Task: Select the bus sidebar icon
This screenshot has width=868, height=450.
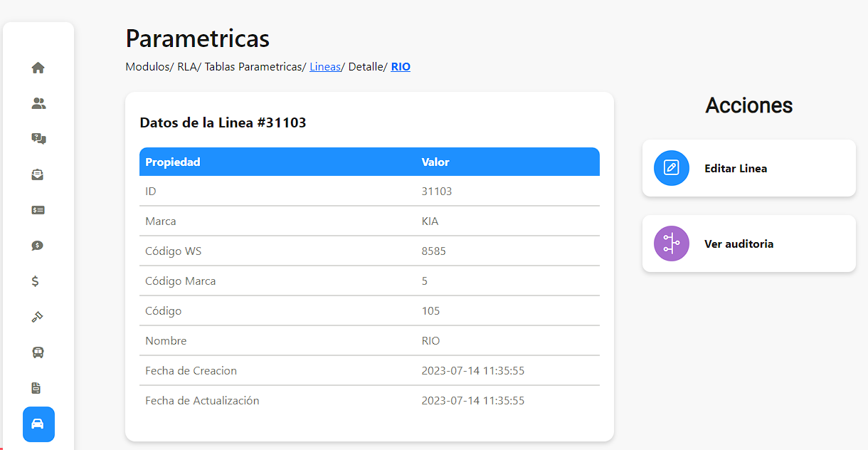Action: [x=38, y=352]
